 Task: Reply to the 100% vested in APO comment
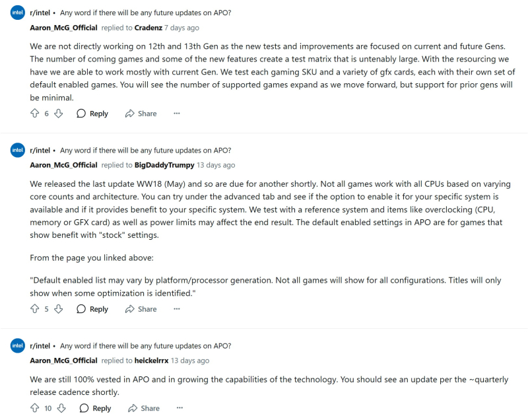coord(95,408)
